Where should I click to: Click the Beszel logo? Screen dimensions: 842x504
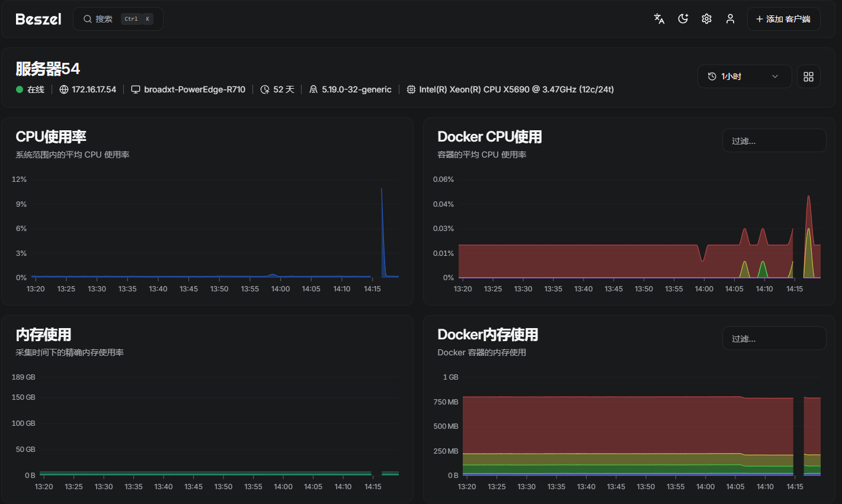[x=39, y=19]
